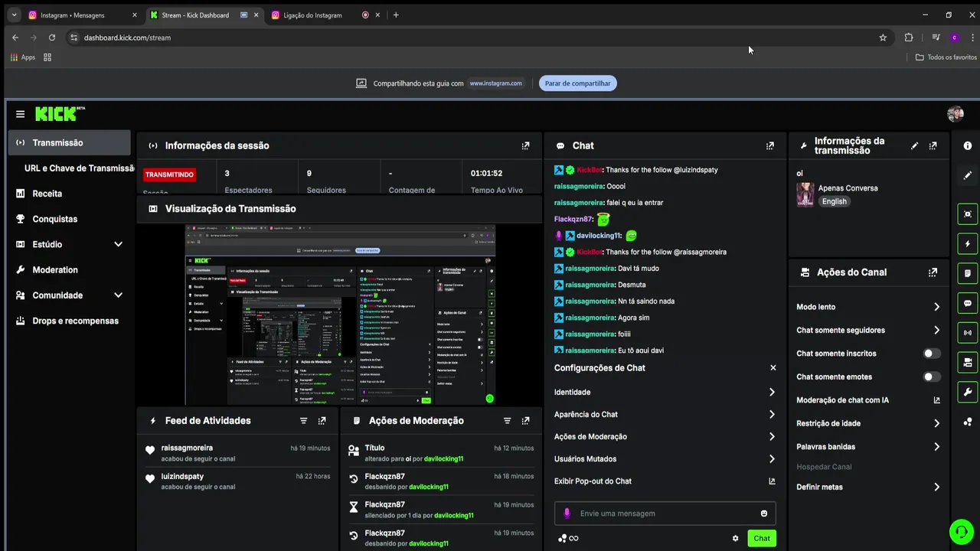Send message with green Chat button
The height and width of the screenshot is (551, 980).
pyautogui.click(x=762, y=538)
